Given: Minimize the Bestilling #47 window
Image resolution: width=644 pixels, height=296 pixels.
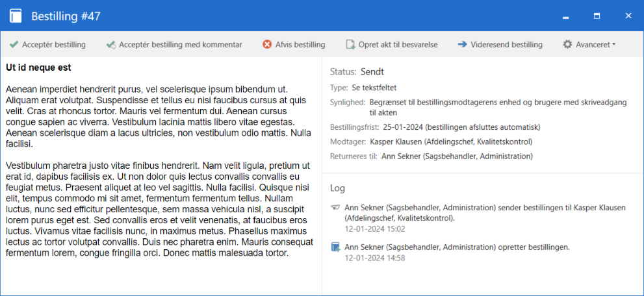Looking at the screenshot, I should pos(566,16).
